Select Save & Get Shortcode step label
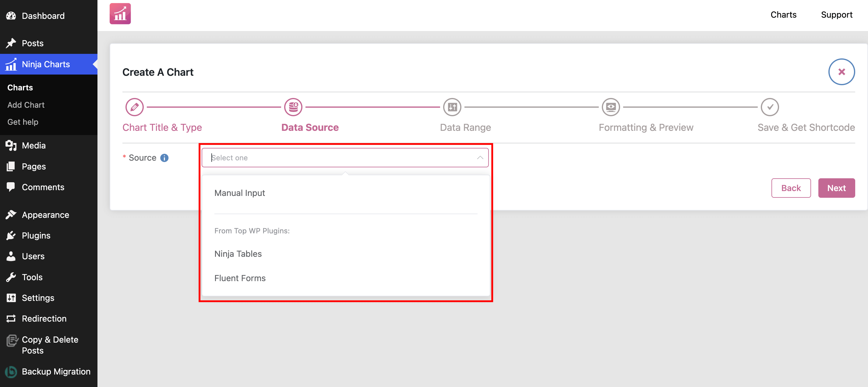The width and height of the screenshot is (868, 387). (806, 127)
